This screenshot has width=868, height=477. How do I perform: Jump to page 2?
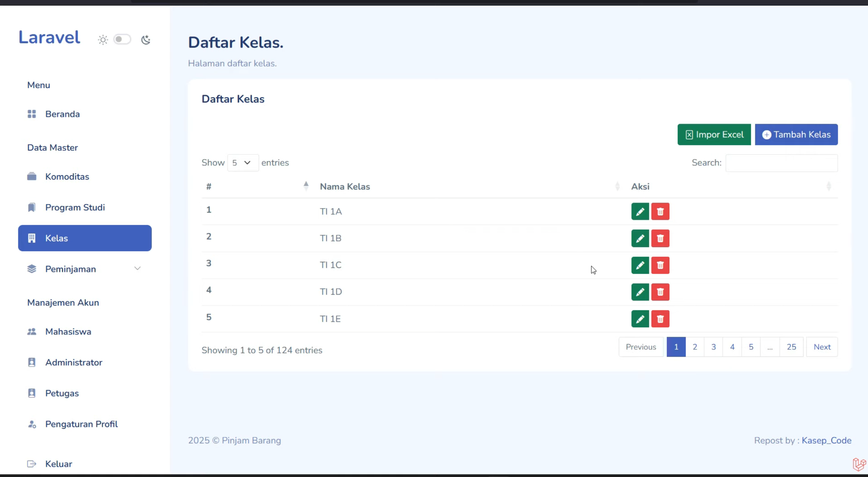click(695, 347)
